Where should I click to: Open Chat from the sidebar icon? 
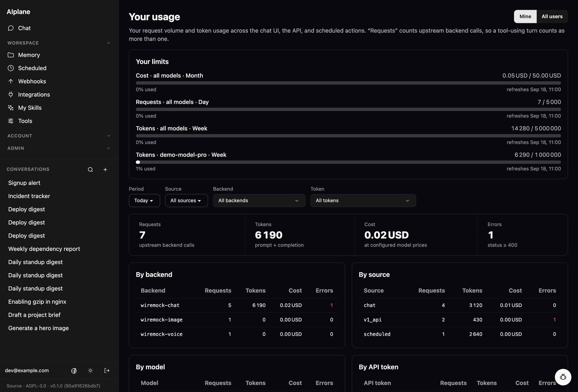click(x=11, y=28)
